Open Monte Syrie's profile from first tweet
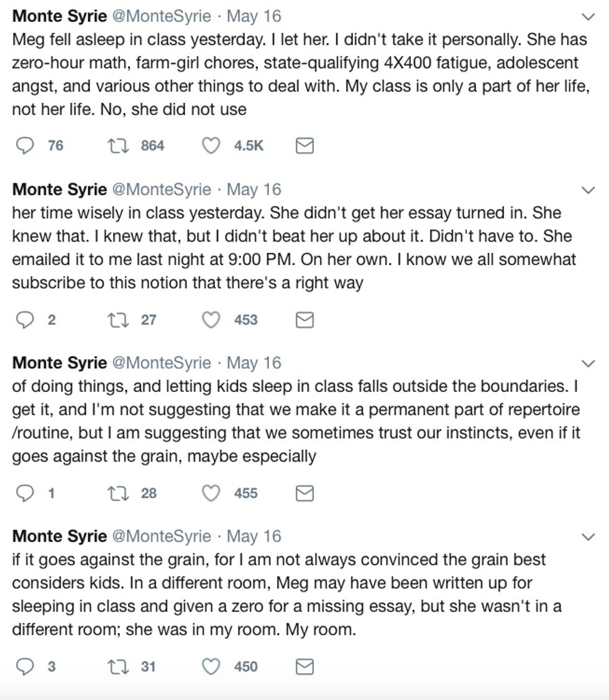Viewport: 609px width, 700px height. 59,16
